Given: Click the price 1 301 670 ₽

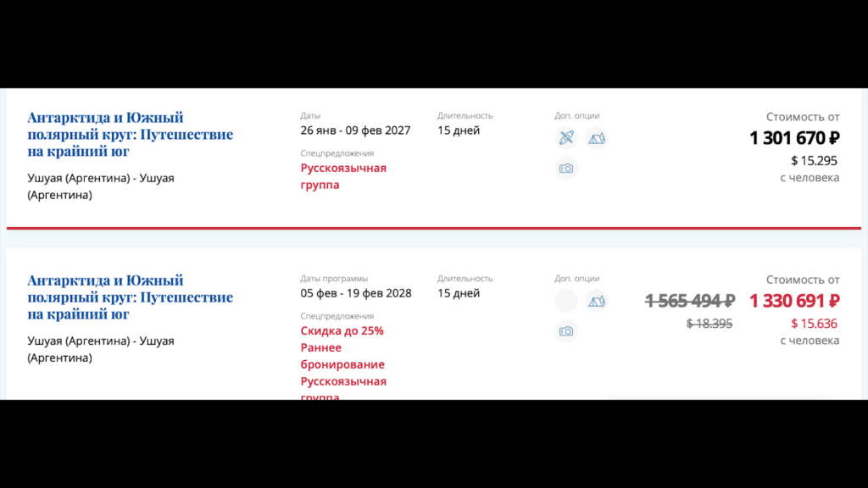Looking at the screenshot, I should [x=794, y=137].
